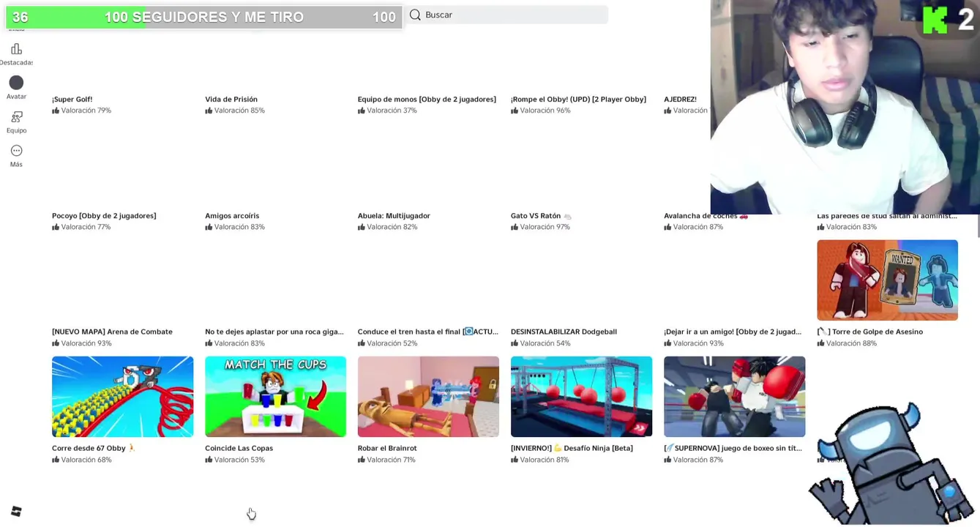Click the Destacadas label in sidebar
Viewport: 980px width, 527px height.
coord(16,63)
